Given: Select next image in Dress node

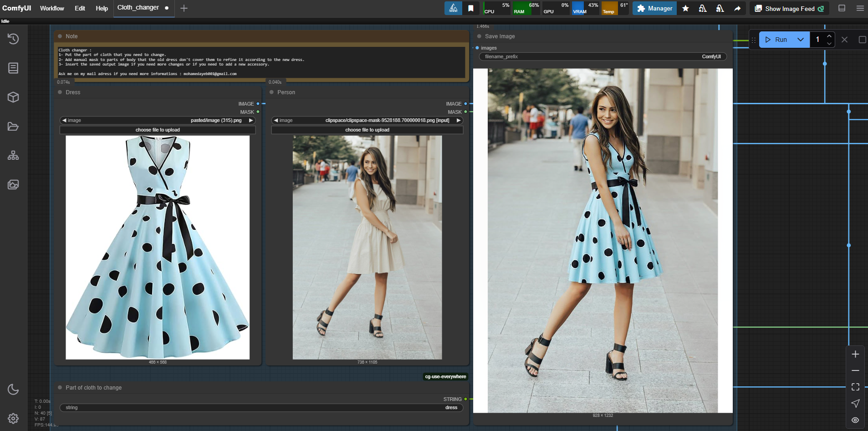Looking at the screenshot, I should 251,121.
